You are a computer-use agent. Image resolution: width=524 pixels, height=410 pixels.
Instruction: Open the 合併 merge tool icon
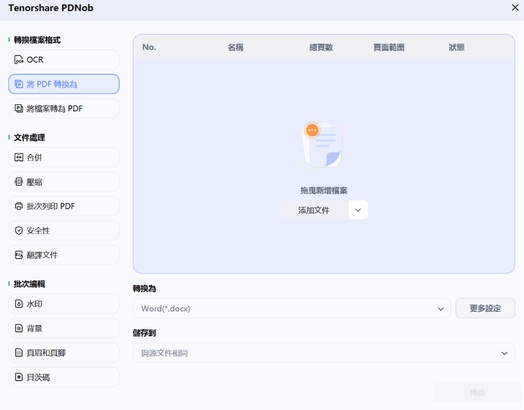pos(19,157)
